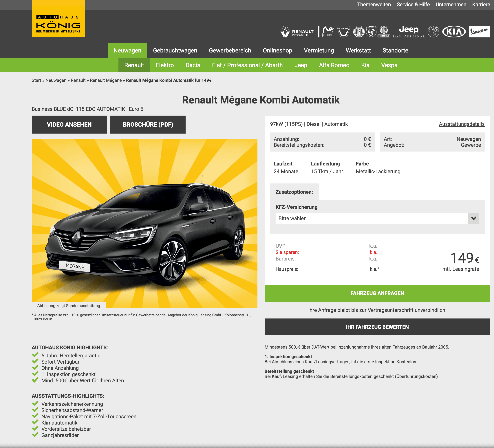Viewport: 494px width, 448px height.
Task: Click the Renault Elektro brand icon
Action: coord(328,32)
